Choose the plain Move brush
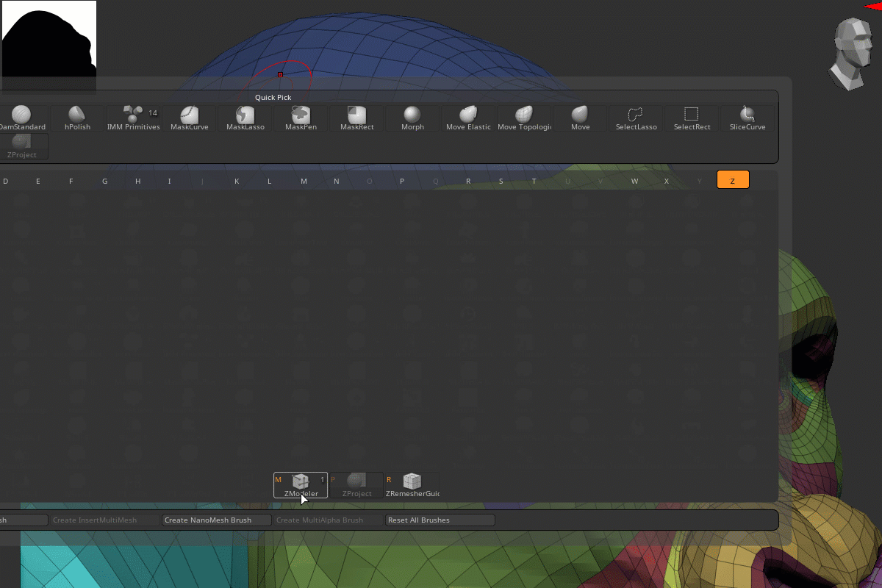Image resolution: width=882 pixels, height=588 pixels. coord(580,118)
